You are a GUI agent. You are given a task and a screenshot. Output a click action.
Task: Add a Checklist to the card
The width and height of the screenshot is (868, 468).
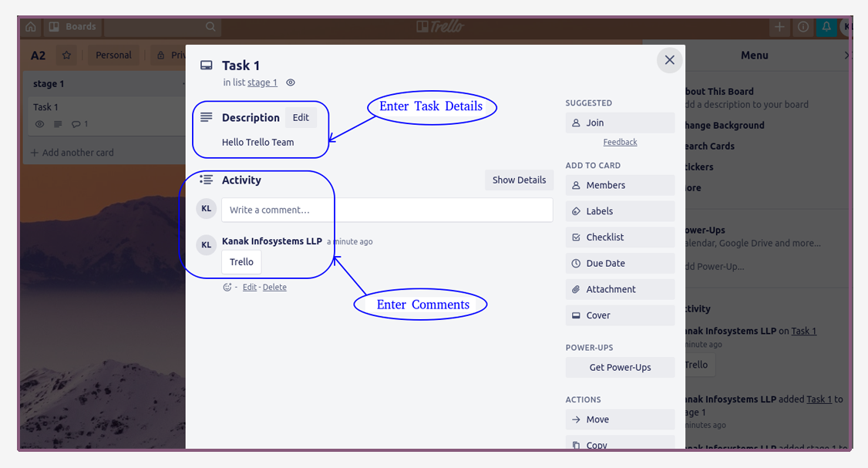[x=620, y=237]
